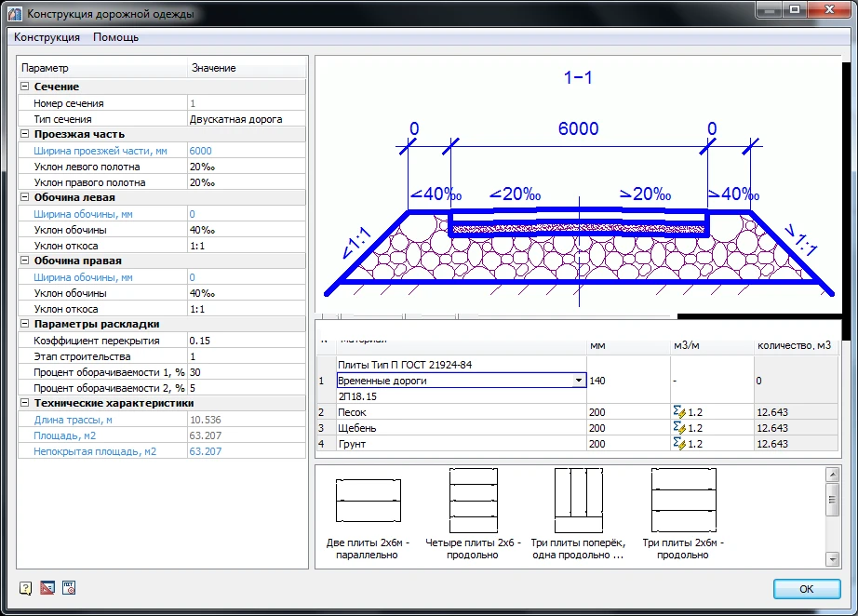
Task: Open the Конструкция menu
Action: (47, 37)
